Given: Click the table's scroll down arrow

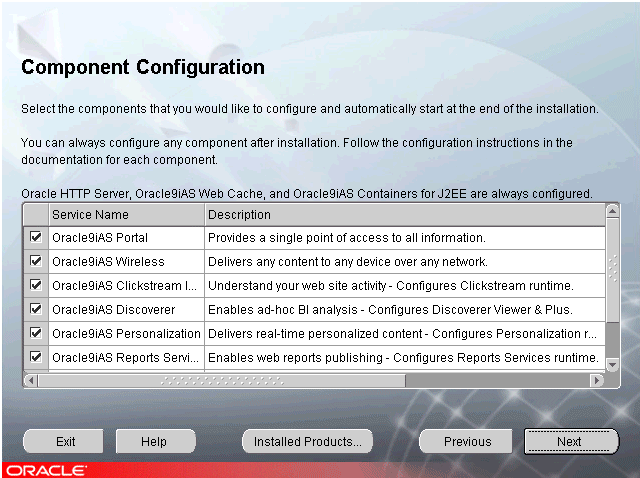Looking at the screenshot, I should 612,364.
